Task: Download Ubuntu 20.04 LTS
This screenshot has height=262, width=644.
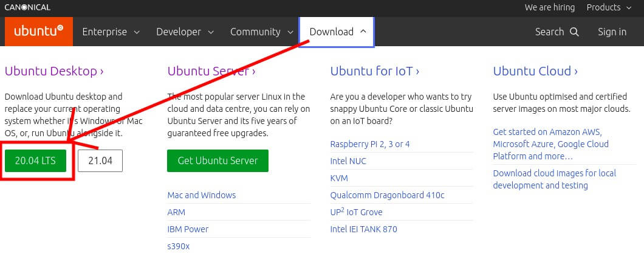Action: (35, 160)
